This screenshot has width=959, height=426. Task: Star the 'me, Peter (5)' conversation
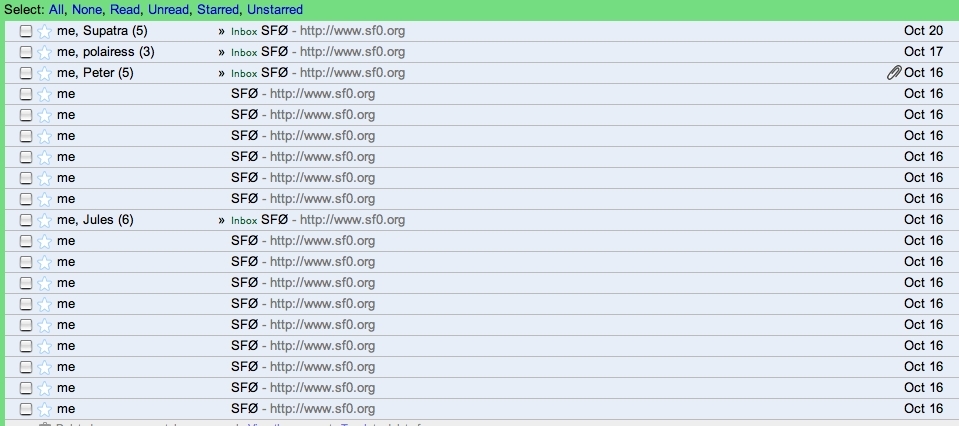click(x=44, y=73)
